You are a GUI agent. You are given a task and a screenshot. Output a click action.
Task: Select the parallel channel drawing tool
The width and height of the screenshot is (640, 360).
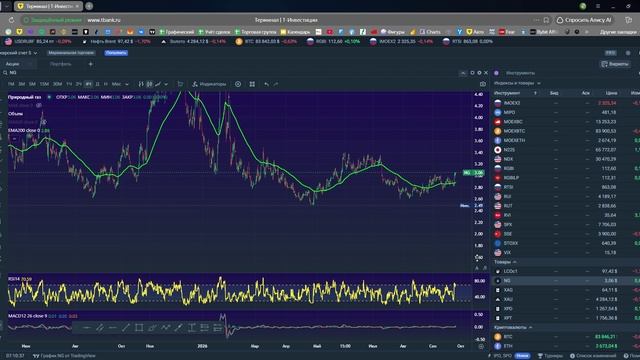coord(100,327)
